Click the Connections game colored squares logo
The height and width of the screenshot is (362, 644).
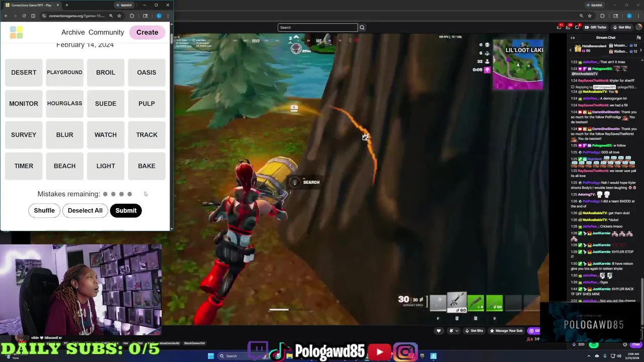[x=16, y=32]
